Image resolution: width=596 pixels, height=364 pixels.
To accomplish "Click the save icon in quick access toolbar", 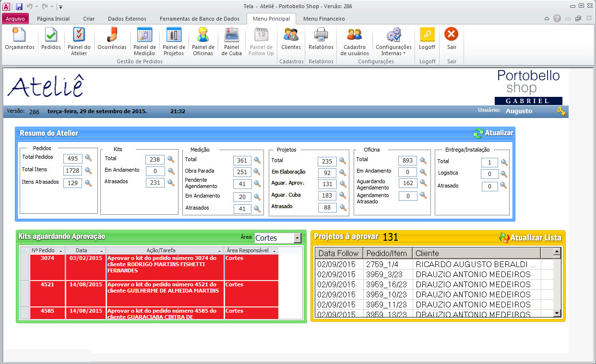I will point(19,7).
